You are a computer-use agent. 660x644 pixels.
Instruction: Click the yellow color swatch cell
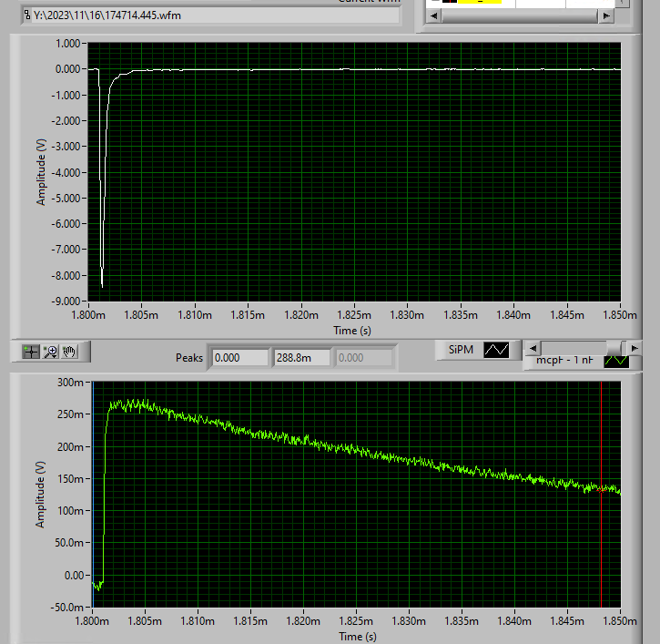[480, 2]
